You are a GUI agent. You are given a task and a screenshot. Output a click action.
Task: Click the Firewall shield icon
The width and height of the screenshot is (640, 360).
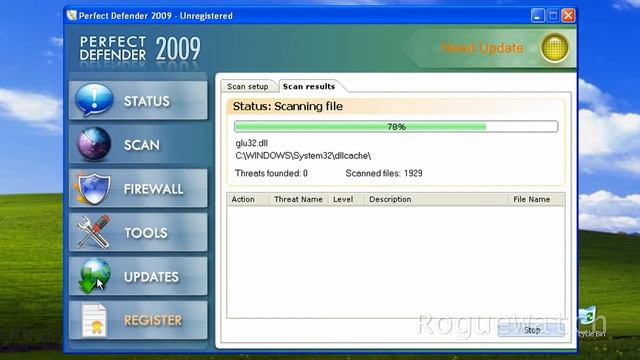(x=93, y=188)
